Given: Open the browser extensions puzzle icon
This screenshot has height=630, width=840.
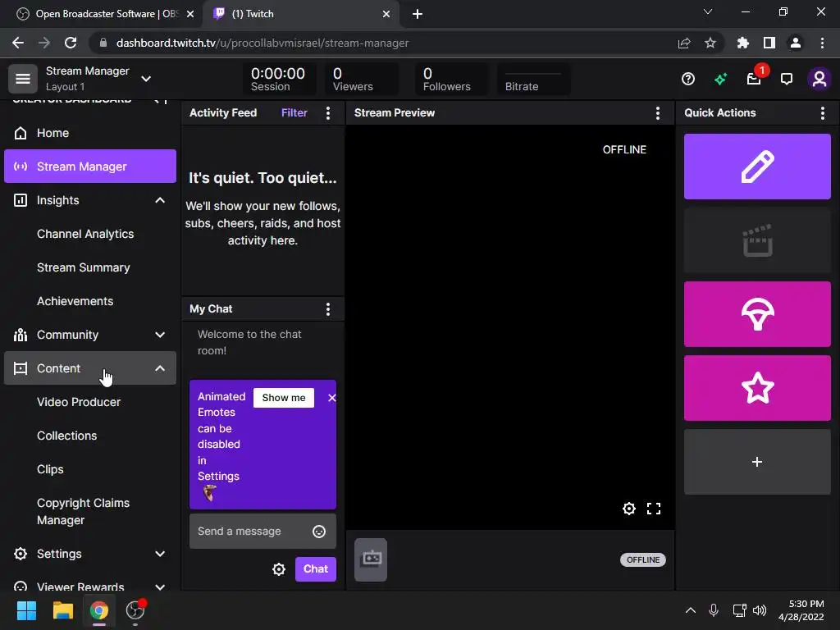Looking at the screenshot, I should 742,43.
